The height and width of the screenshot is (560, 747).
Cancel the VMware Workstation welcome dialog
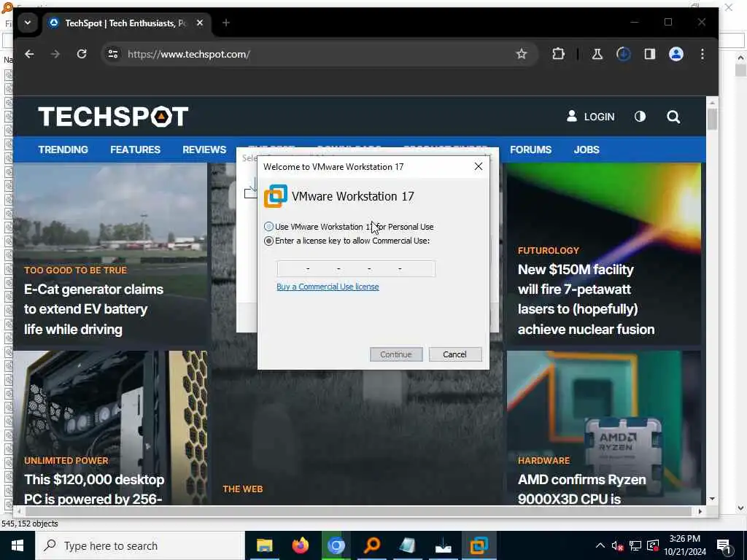click(x=455, y=354)
